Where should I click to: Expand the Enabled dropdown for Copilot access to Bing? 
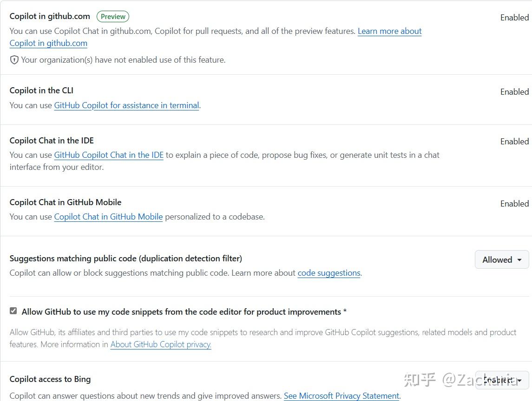(x=502, y=380)
